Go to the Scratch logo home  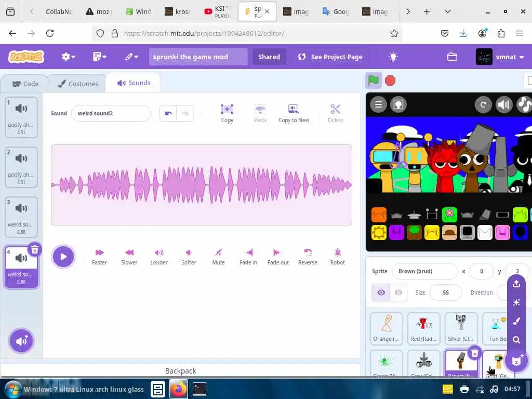click(26, 57)
